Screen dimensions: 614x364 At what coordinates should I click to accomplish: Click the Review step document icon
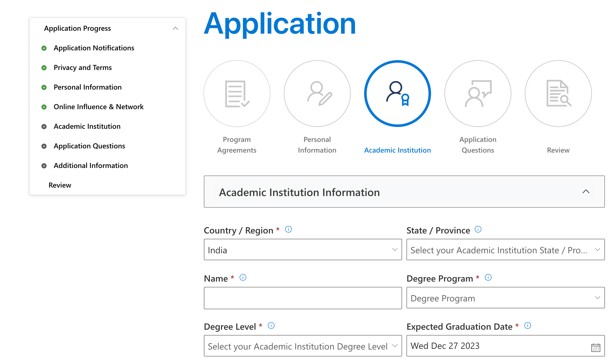click(x=558, y=94)
